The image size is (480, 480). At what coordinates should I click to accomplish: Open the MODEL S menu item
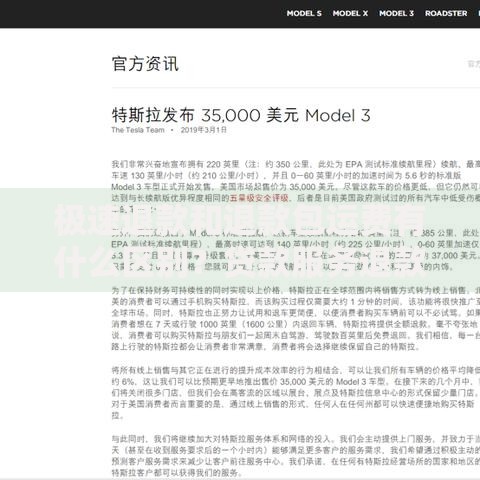point(304,13)
